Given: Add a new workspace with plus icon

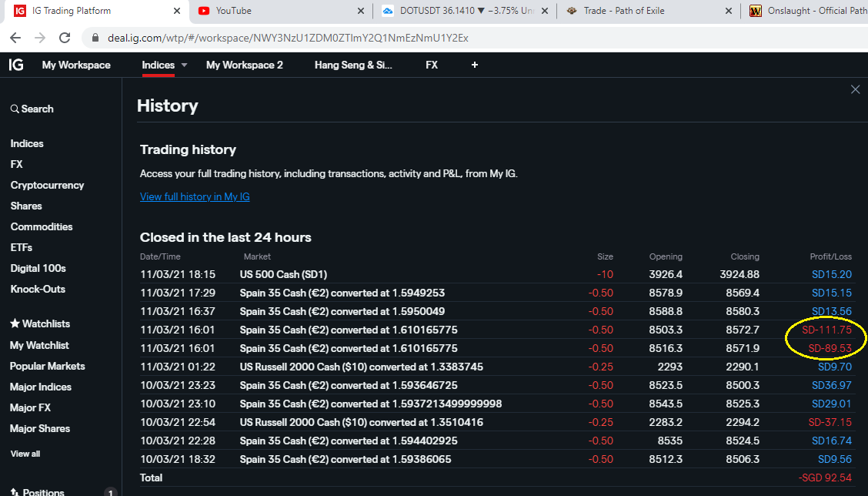Looking at the screenshot, I should [474, 65].
